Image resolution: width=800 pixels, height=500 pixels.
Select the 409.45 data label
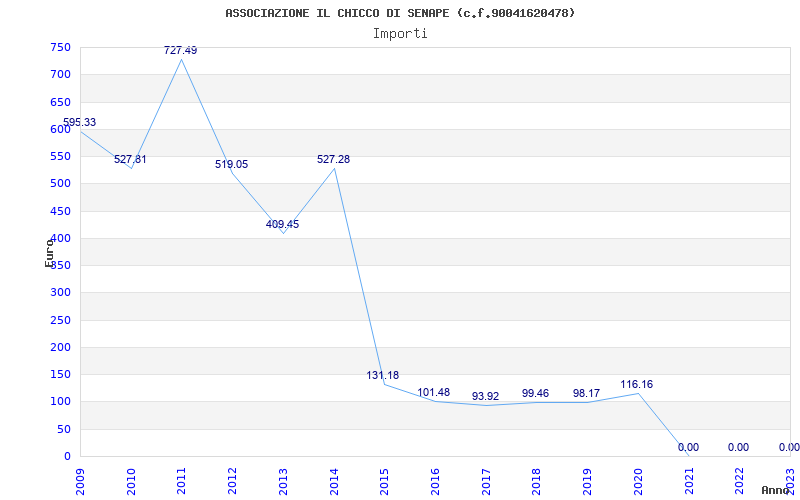point(283,224)
